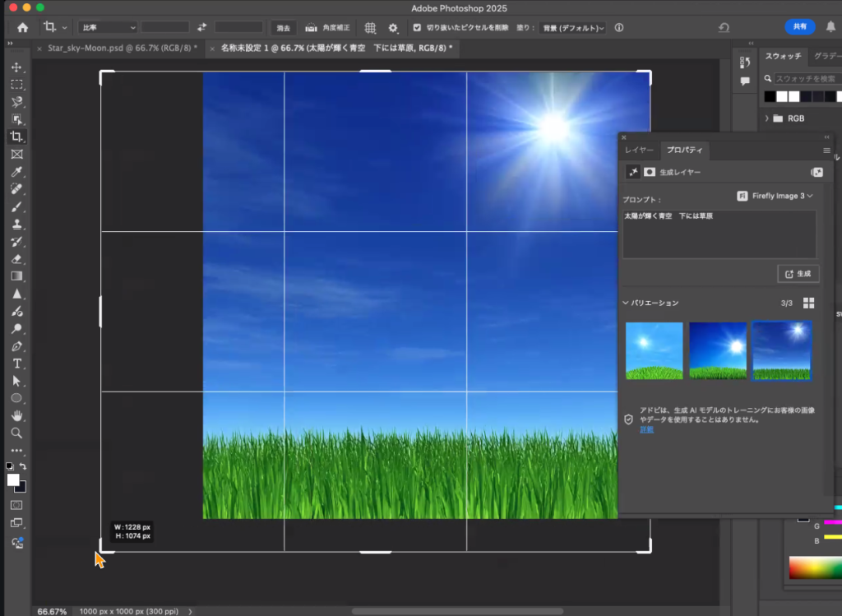Image resolution: width=842 pixels, height=616 pixels.
Task: Toggle Quick Mask mode
Action: (x=16, y=504)
